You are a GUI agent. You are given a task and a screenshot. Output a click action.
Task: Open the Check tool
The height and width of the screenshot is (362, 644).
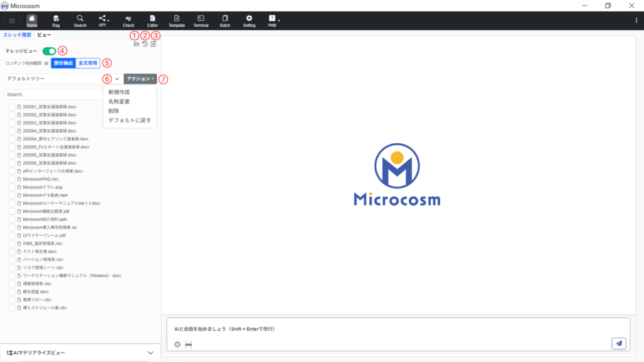pos(128,21)
